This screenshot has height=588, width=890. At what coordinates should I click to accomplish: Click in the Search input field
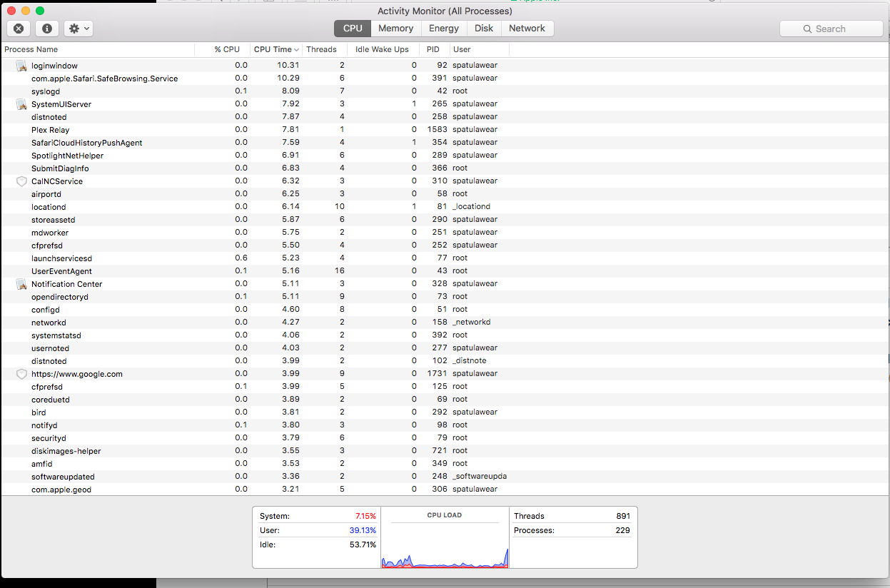tap(831, 29)
